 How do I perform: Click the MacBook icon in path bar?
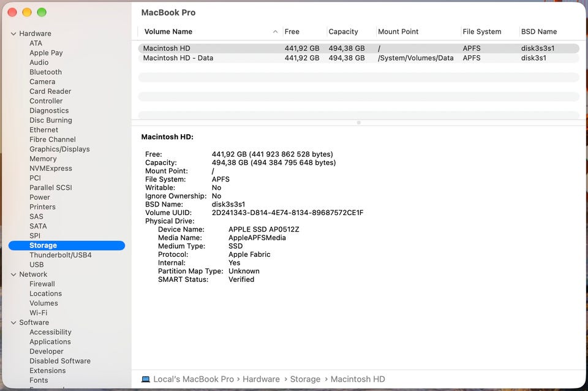pyautogui.click(x=146, y=379)
